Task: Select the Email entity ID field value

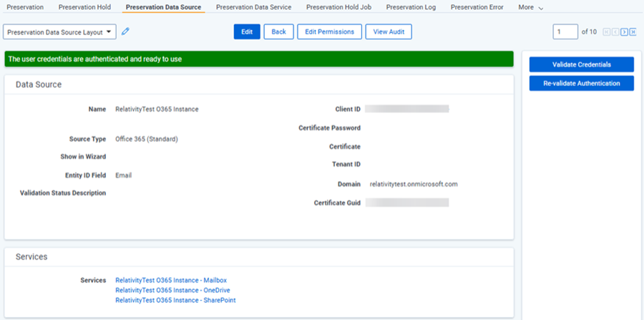Action: point(124,175)
